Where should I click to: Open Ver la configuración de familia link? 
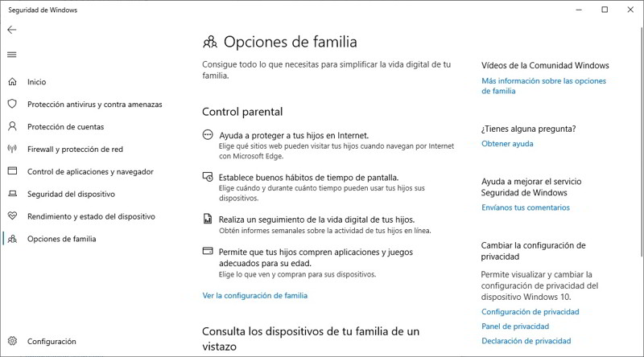click(254, 296)
